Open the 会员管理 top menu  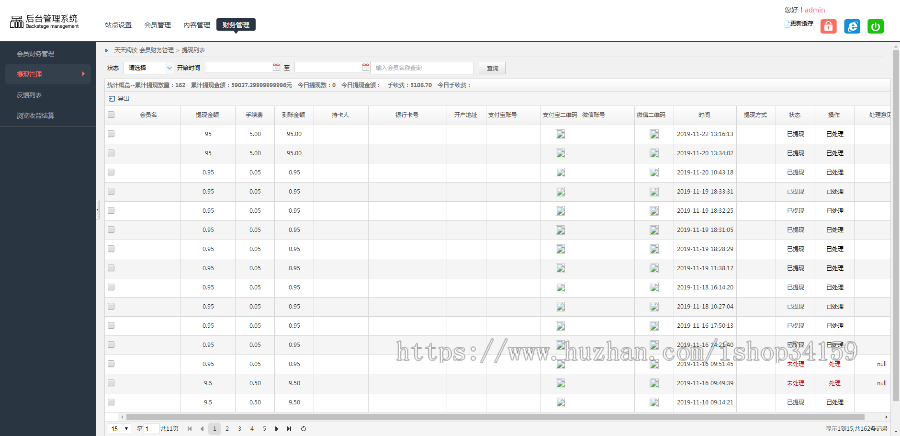pyautogui.click(x=157, y=25)
